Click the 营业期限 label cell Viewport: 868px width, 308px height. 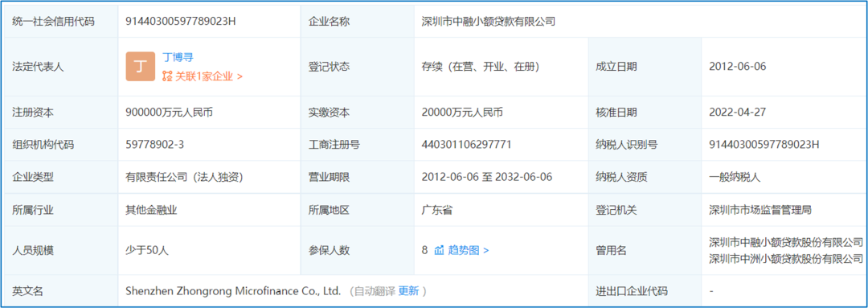pos(358,177)
